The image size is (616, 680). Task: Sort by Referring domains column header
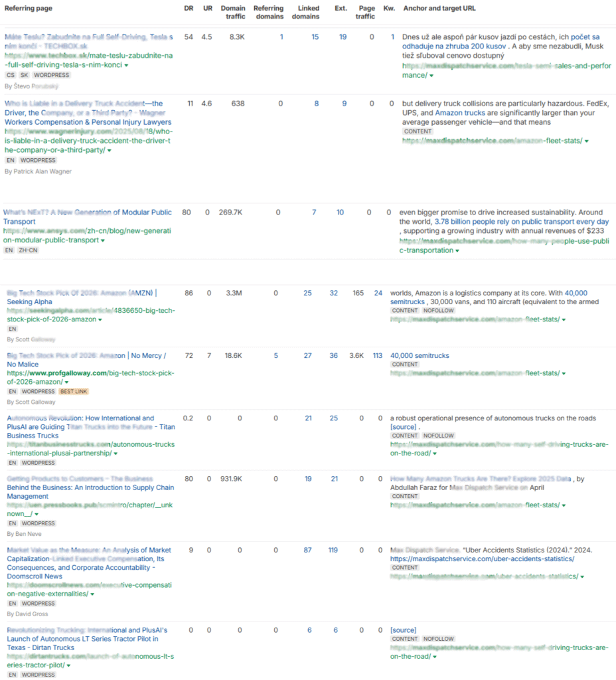[x=268, y=12]
